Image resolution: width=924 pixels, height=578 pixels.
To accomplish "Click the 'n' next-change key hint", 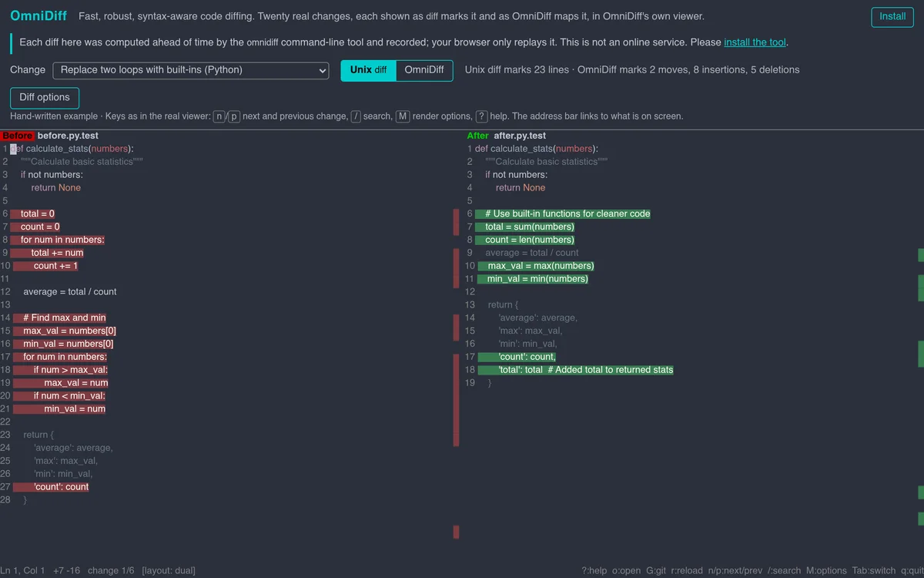I will point(219,116).
